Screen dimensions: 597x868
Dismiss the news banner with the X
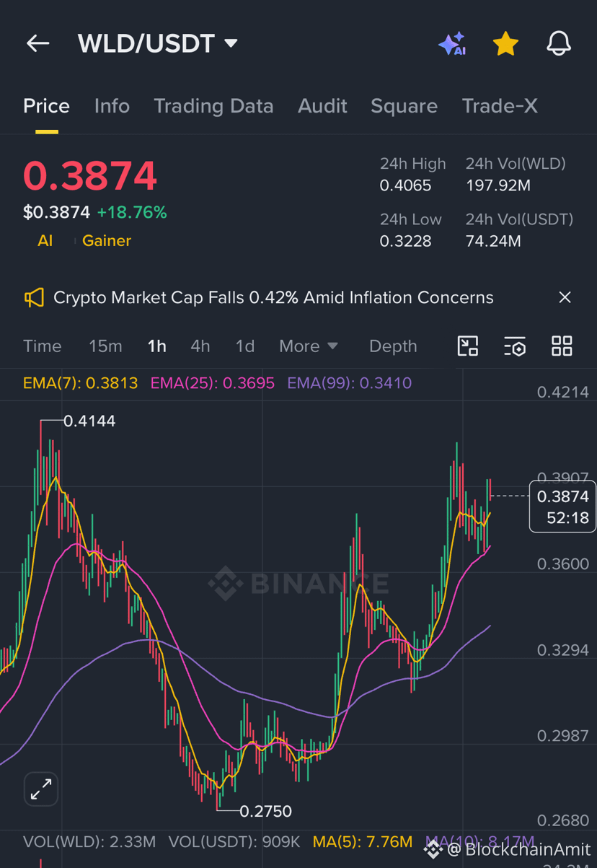[x=565, y=297]
